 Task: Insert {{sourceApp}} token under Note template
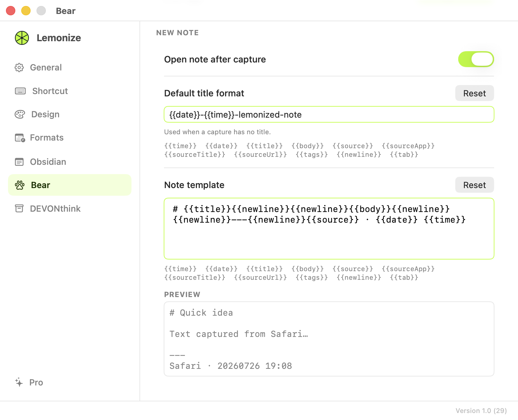(408, 269)
